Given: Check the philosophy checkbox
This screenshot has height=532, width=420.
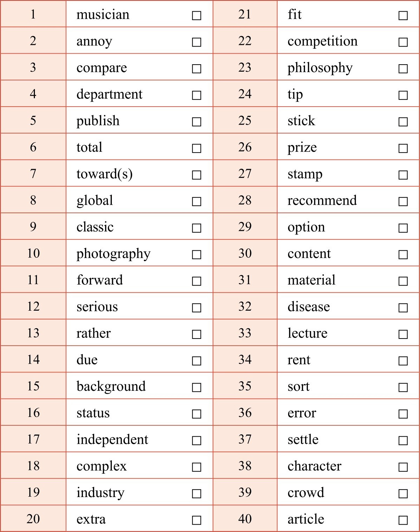Looking at the screenshot, I should point(403,68).
